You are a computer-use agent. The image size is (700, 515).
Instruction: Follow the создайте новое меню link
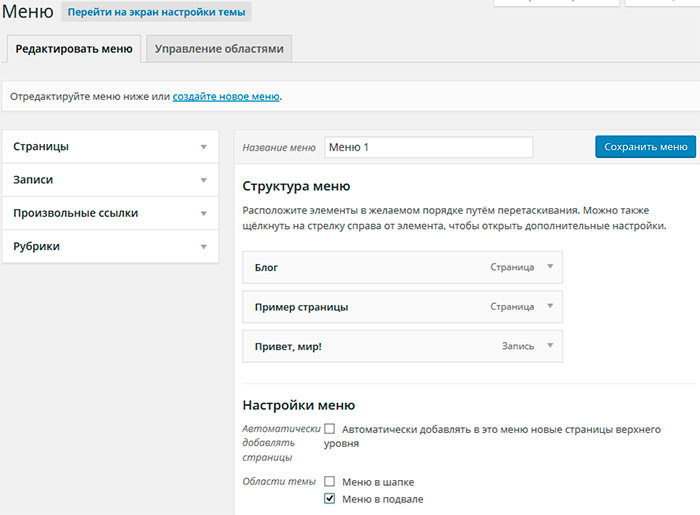pyautogui.click(x=226, y=97)
